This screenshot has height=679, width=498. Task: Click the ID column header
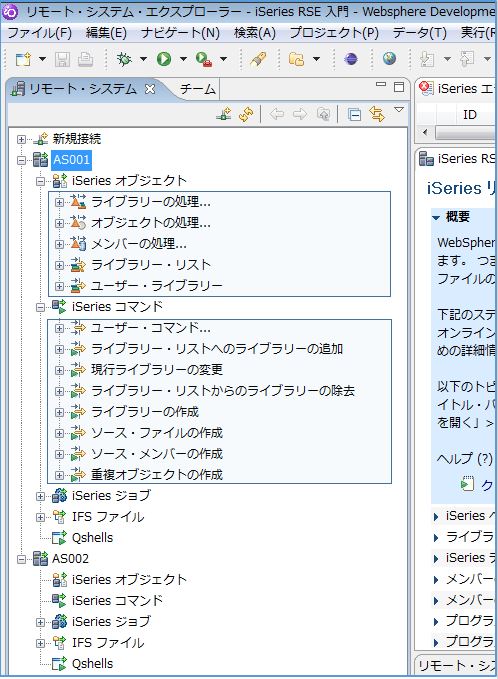pyautogui.click(x=470, y=115)
